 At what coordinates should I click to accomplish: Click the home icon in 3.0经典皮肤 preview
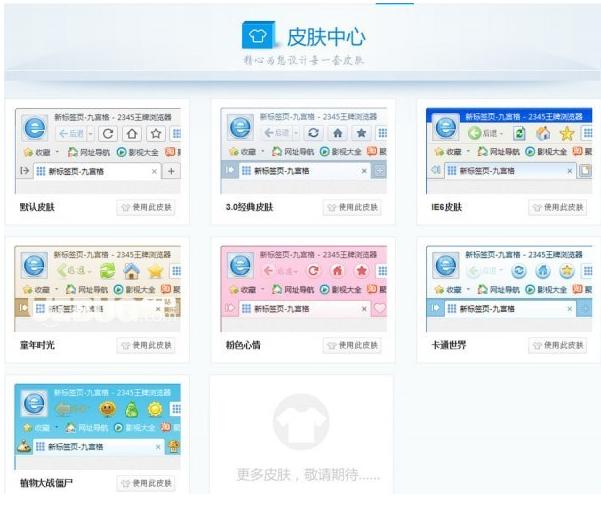coord(337,133)
